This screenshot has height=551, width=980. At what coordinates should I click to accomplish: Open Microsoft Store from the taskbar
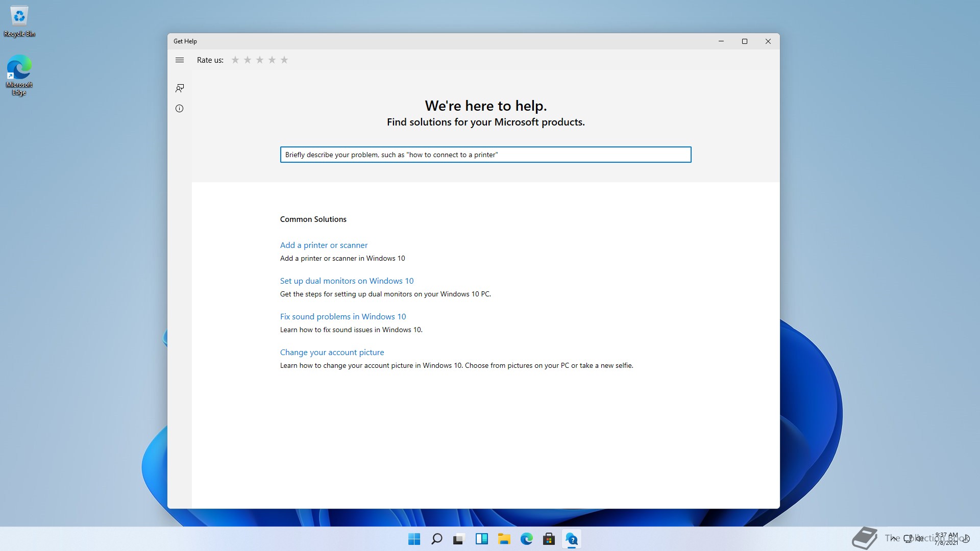click(549, 539)
